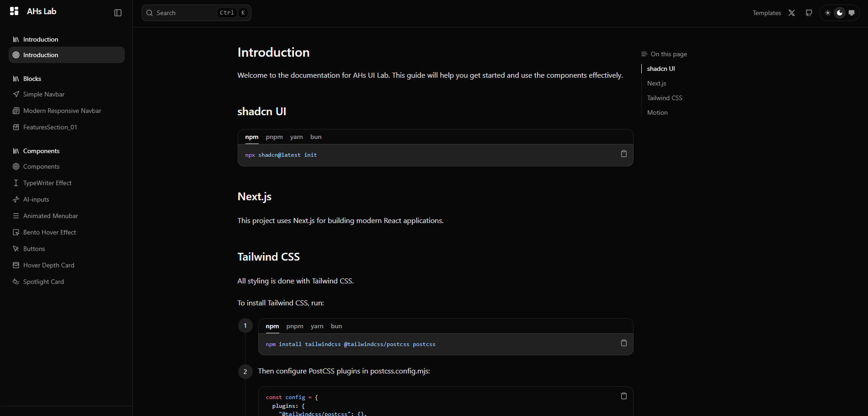Select bun tab in Tailwind install step
This screenshot has height=416, width=868.
(x=336, y=326)
